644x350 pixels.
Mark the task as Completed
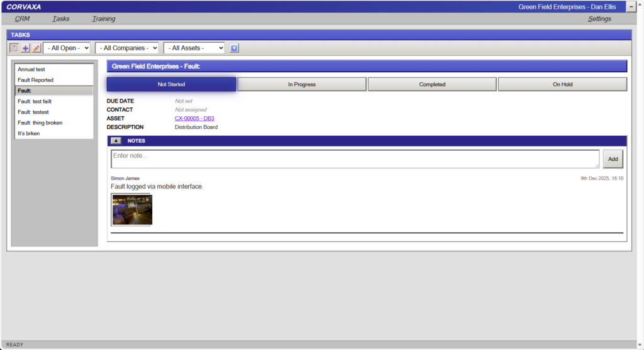(x=432, y=84)
